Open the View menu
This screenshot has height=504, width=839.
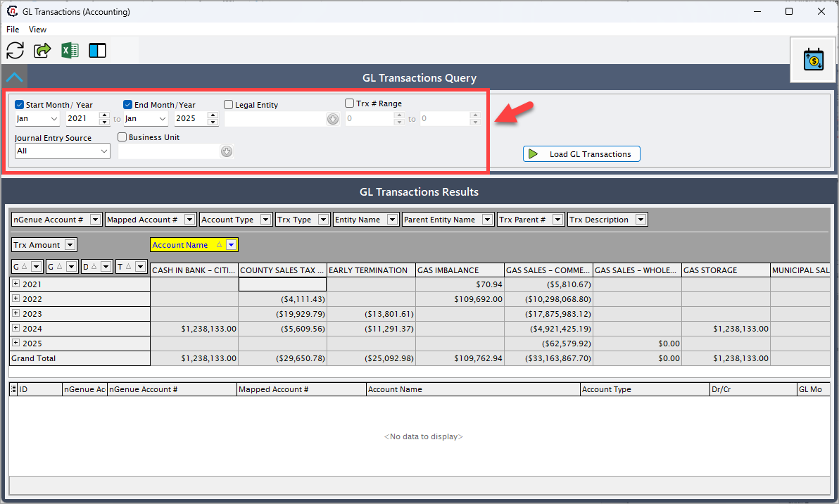[x=37, y=30]
